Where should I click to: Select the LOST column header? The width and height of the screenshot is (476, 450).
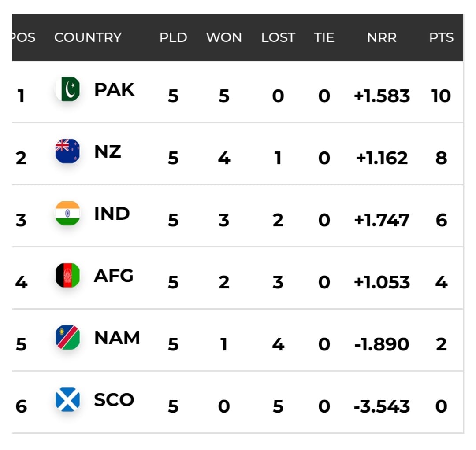(278, 37)
